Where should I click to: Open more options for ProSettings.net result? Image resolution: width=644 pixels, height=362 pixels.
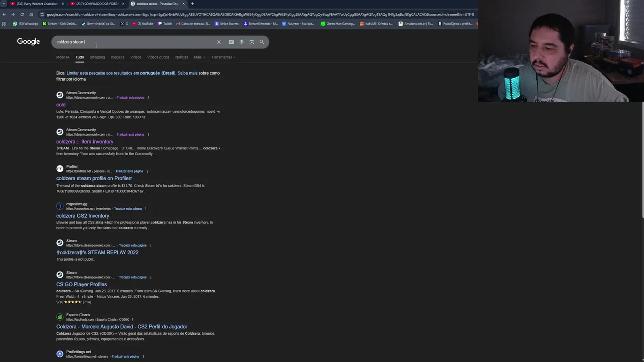(x=143, y=357)
